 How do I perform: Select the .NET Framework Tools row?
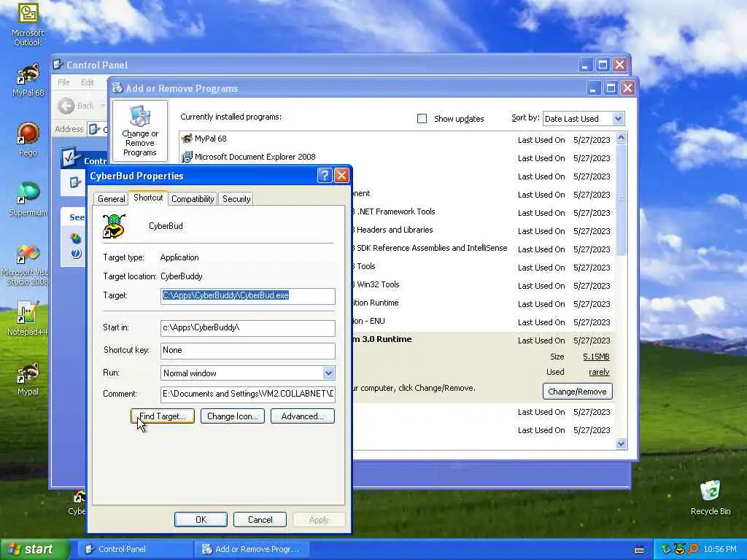[x=483, y=212]
